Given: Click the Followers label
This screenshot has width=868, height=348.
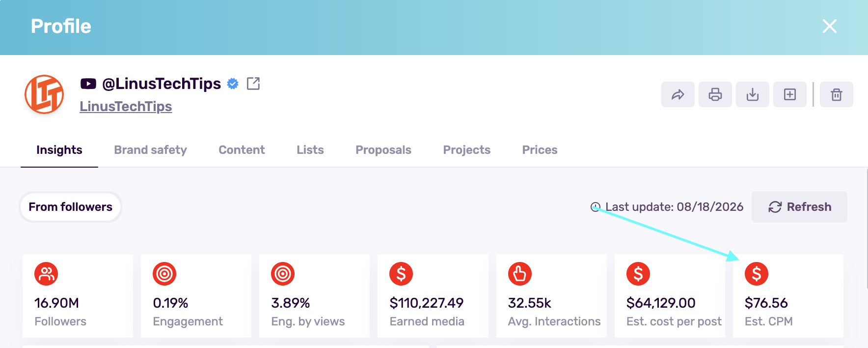Looking at the screenshot, I should (x=60, y=321).
